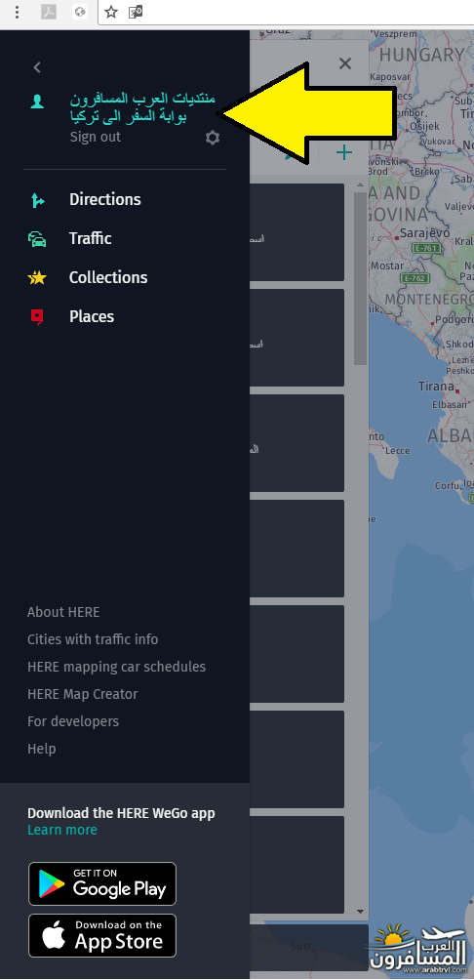Collapse the sidebar with the back chevron

(37, 67)
